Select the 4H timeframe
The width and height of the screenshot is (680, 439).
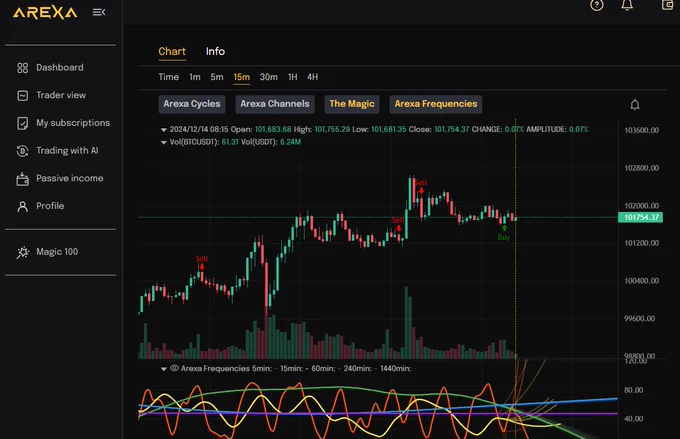point(312,77)
